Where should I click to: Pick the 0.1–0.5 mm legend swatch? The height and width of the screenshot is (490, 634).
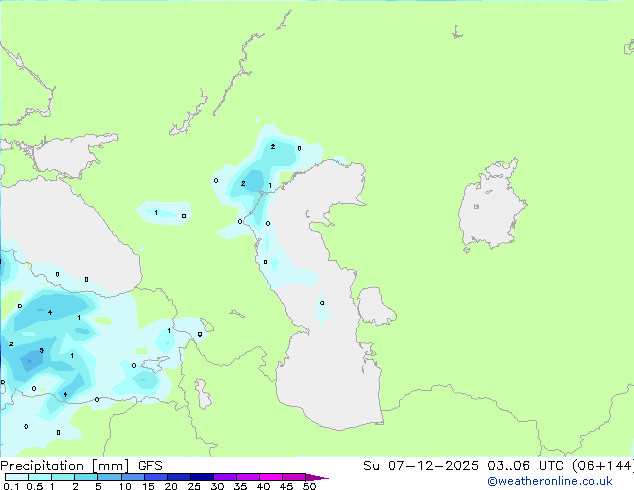pos(17,477)
